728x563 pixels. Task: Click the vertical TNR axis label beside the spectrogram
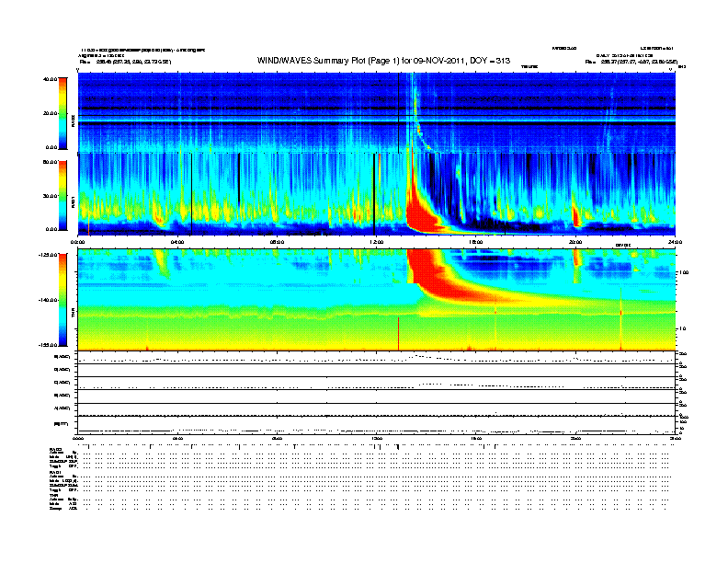coord(74,314)
